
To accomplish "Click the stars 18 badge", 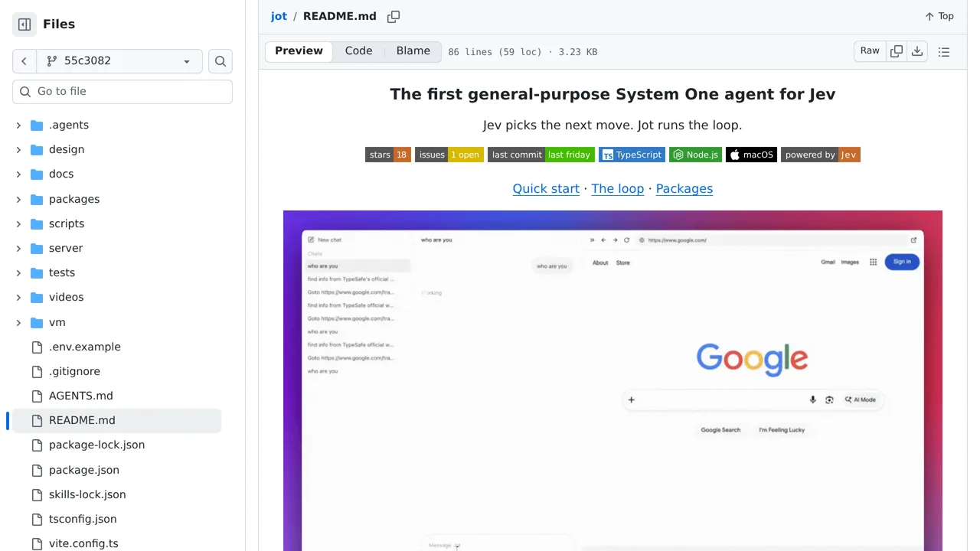I will 388,155.
